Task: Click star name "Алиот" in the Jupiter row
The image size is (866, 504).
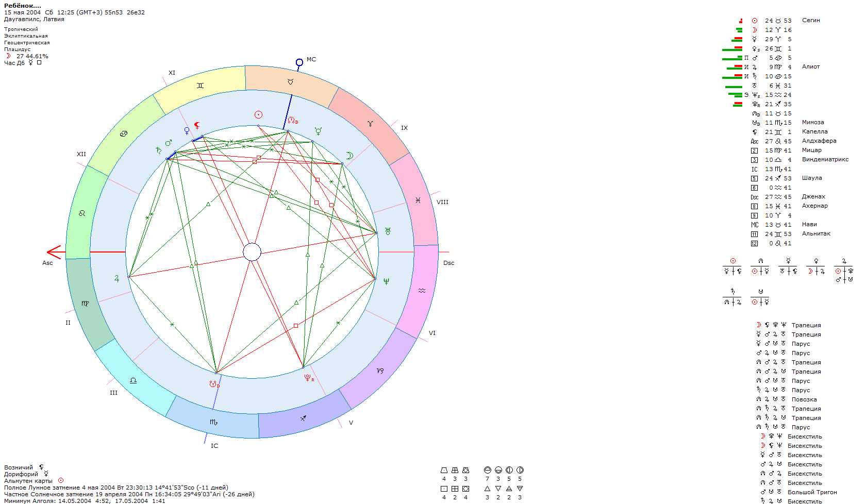Action: [811, 66]
